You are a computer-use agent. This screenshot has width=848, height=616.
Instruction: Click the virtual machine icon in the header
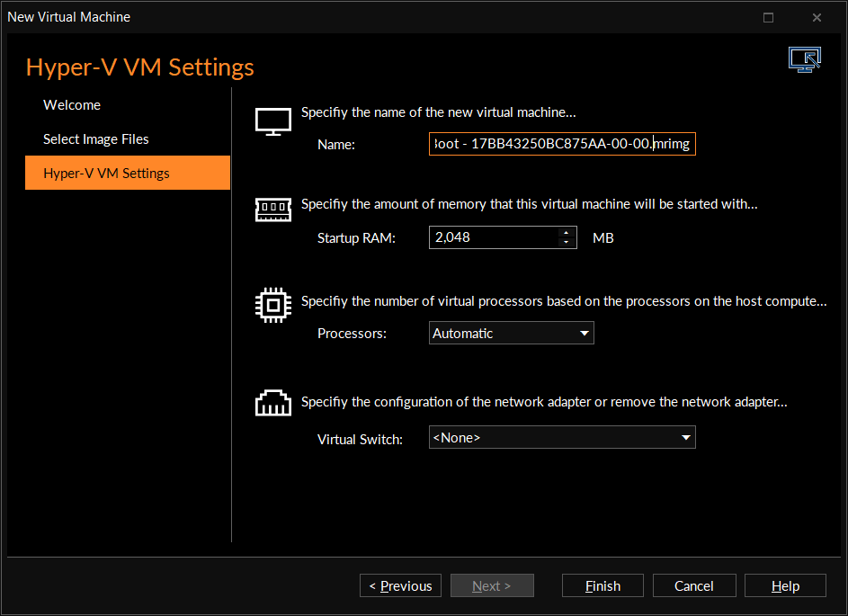click(x=805, y=59)
